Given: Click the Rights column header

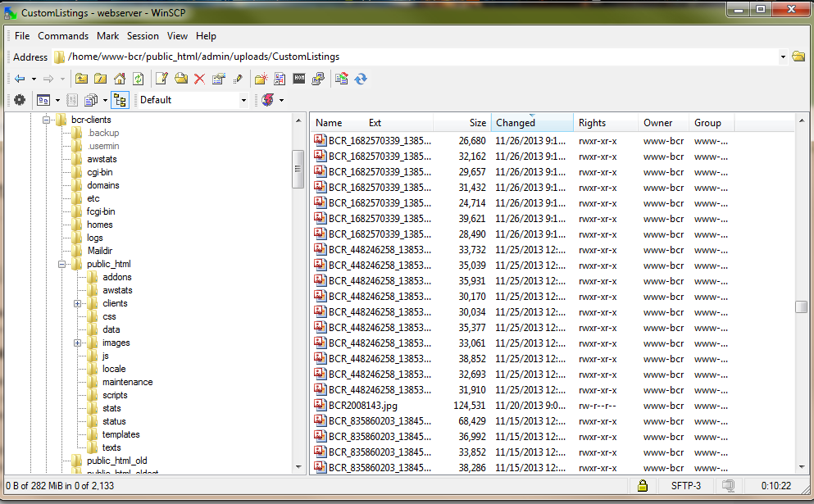Looking at the screenshot, I should [x=592, y=123].
